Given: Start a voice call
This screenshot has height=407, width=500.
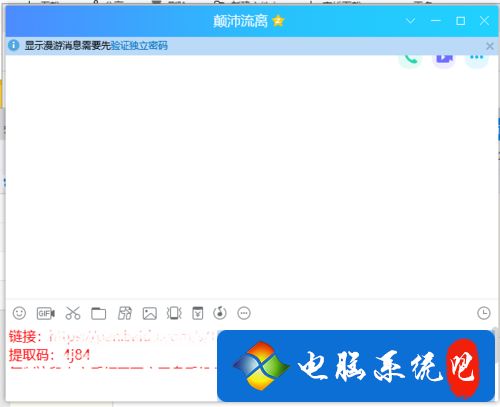Looking at the screenshot, I should [x=411, y=59].
